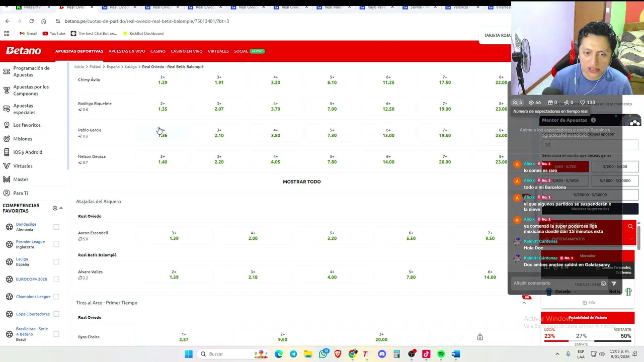Open emoji picker in comment box

[x=603, y=284]
